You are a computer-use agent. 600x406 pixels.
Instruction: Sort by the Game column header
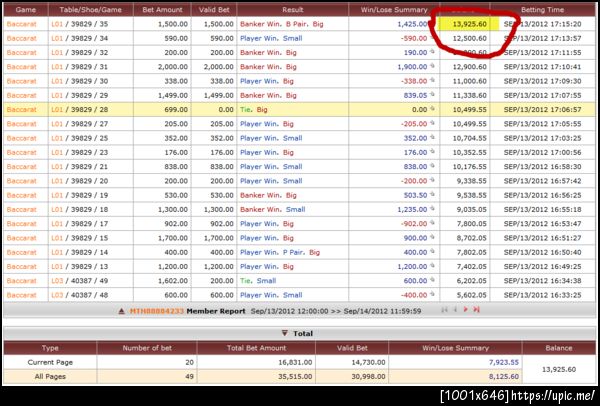pos(26,10)
